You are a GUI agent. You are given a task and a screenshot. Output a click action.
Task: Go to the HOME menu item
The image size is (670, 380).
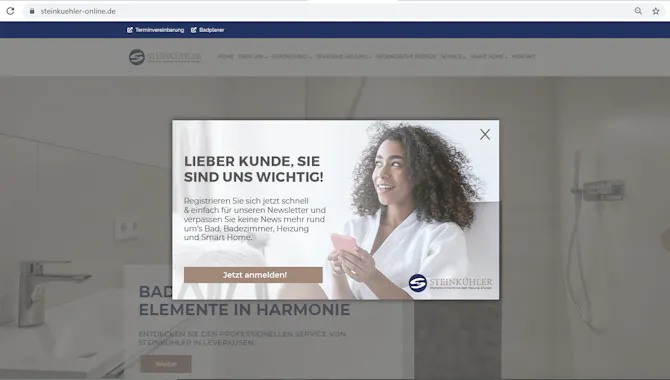pos(226,56)
